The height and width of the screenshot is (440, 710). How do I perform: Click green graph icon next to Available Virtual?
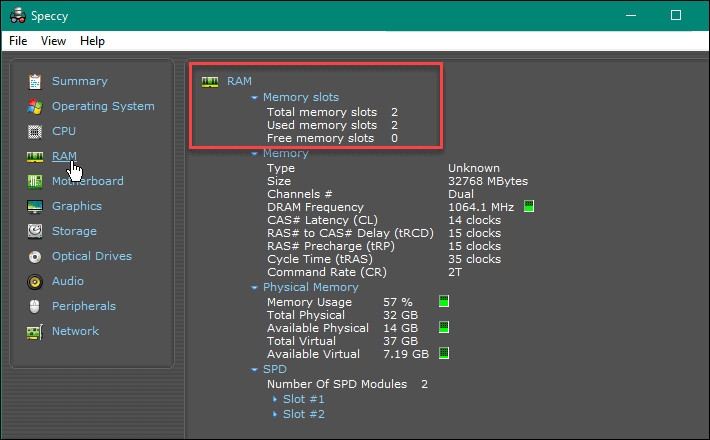[444, 353]
